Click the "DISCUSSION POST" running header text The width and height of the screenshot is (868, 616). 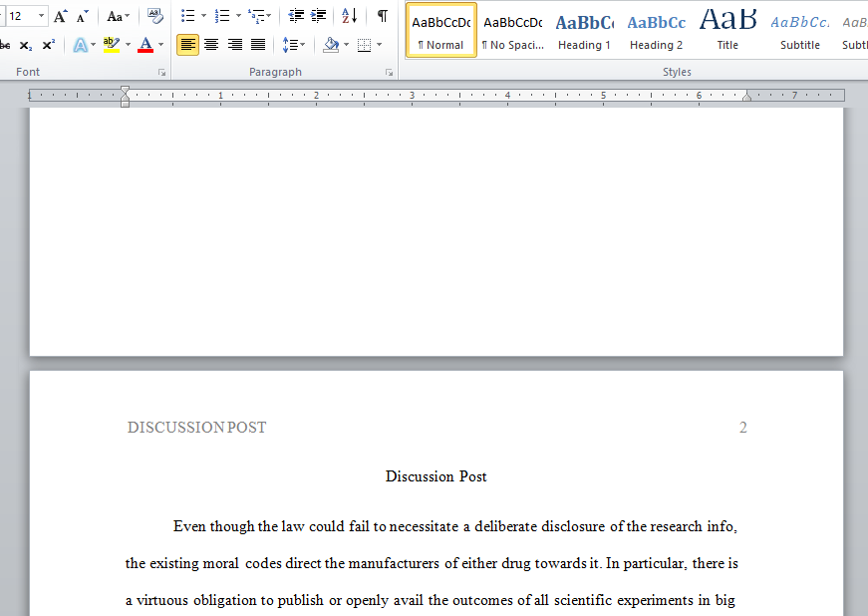pyautogui.click(x=196, y=428)
